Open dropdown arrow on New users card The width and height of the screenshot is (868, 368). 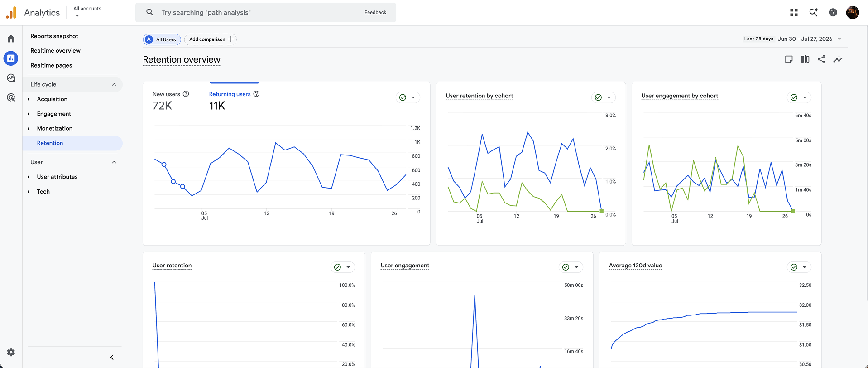point(413,97)
